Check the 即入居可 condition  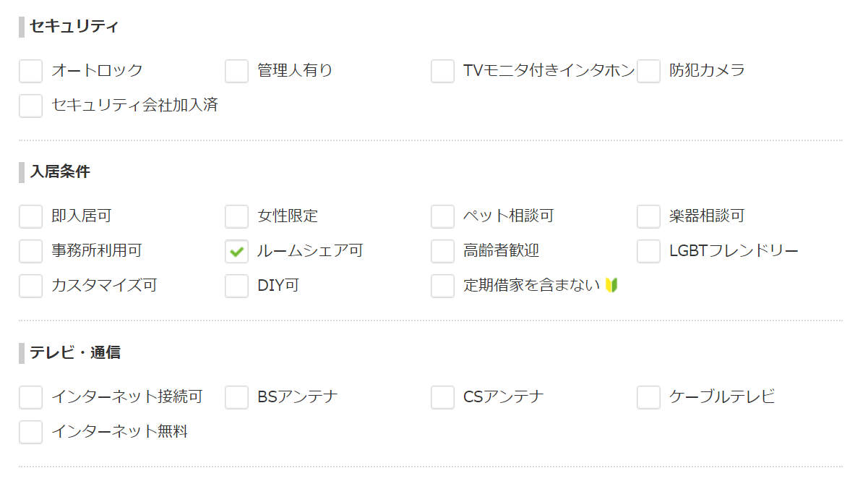[x=31, y=216]
